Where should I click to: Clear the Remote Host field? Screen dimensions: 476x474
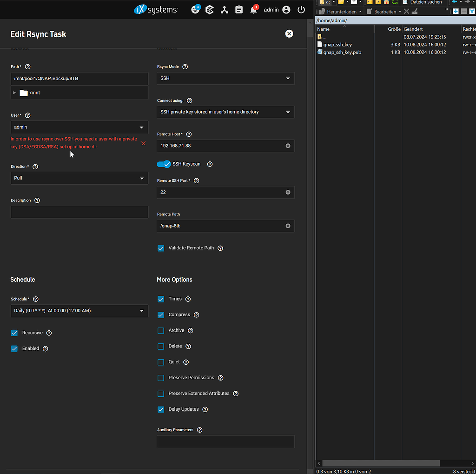click(288, 146)
